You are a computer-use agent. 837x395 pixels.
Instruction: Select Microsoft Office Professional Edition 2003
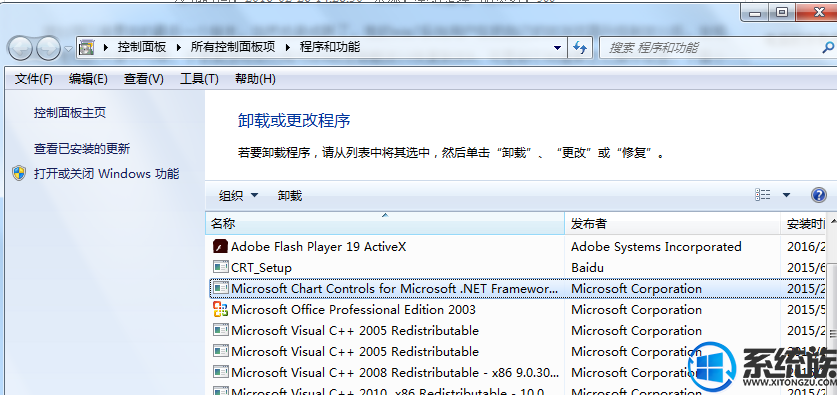(x=353, y=310)
